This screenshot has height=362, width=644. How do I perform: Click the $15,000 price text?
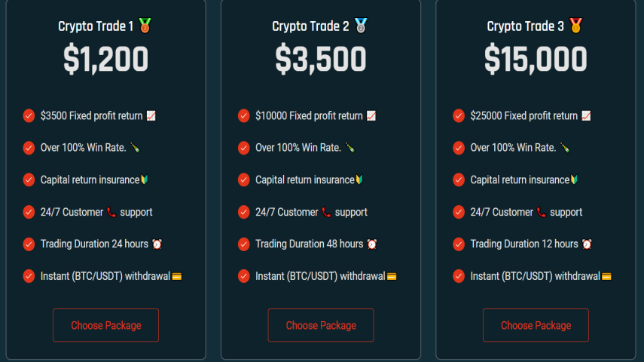(536, 60)
